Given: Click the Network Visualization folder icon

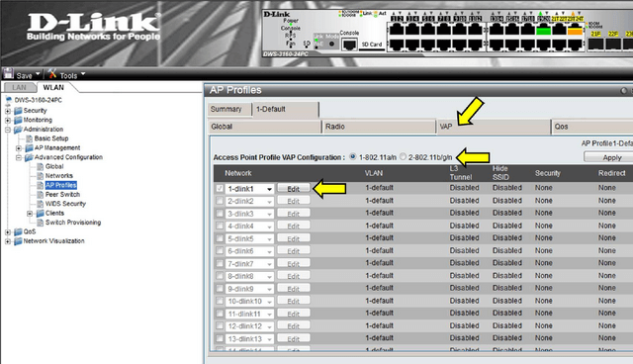Looking at the screenshot, I should (x=18, y=241).
